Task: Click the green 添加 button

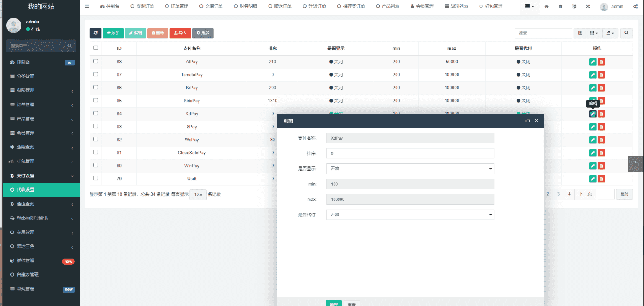Action: (x=113, y=33)
